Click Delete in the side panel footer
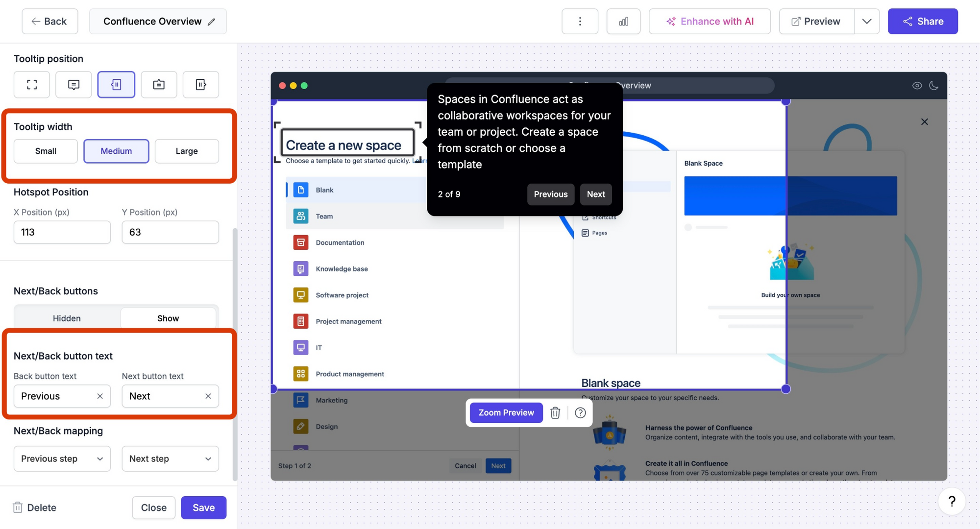 pos(35,507)
